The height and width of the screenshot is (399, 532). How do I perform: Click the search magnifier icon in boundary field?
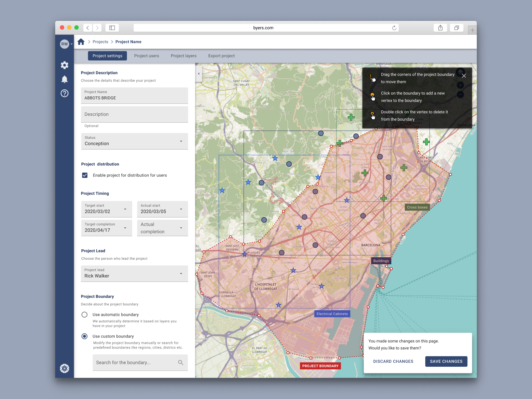pos(181,362)
